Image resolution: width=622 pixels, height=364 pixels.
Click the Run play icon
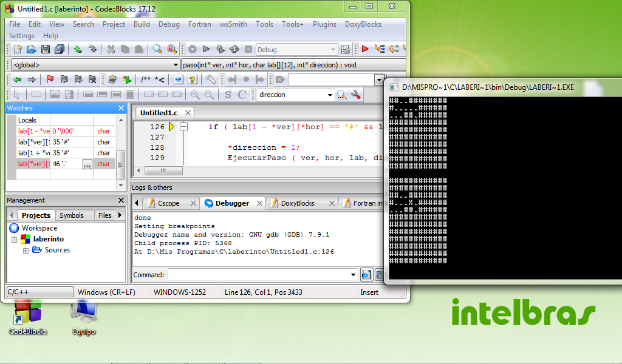click(x=207, y=49)
